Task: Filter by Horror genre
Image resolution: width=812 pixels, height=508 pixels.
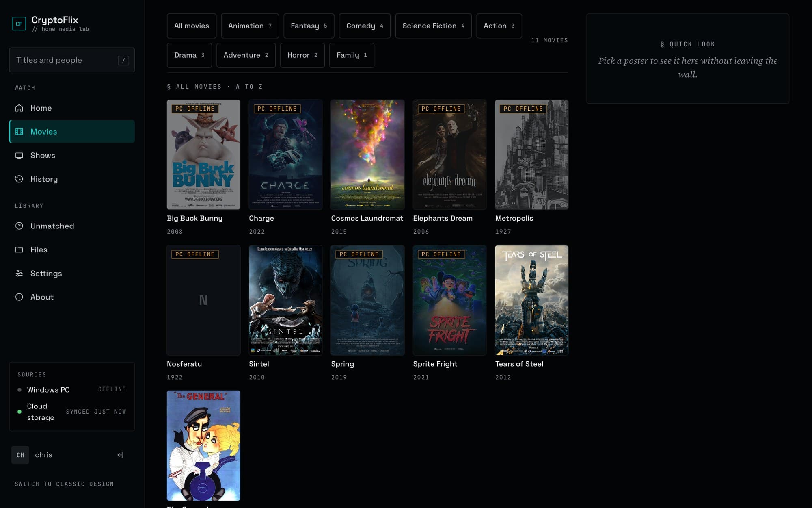Action: (x=302, y=55)
